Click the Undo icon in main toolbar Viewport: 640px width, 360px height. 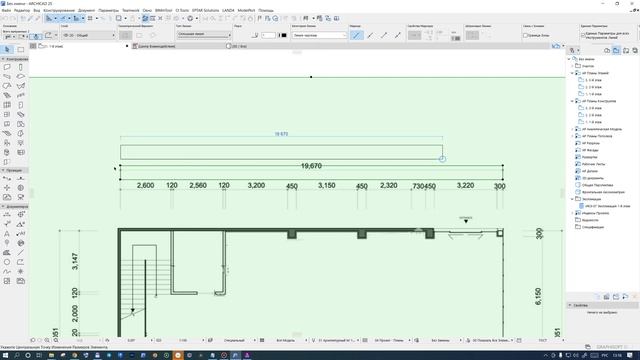(5, 18)
